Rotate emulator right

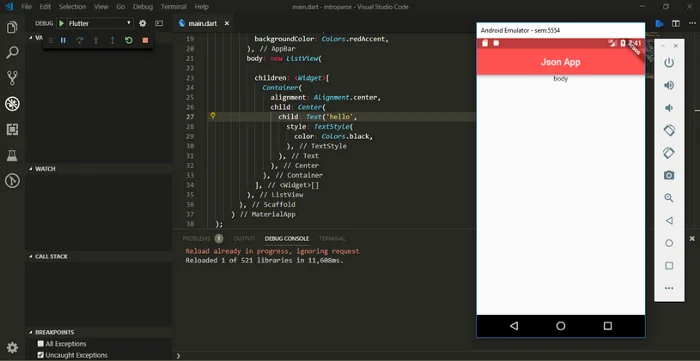point(669,153)
